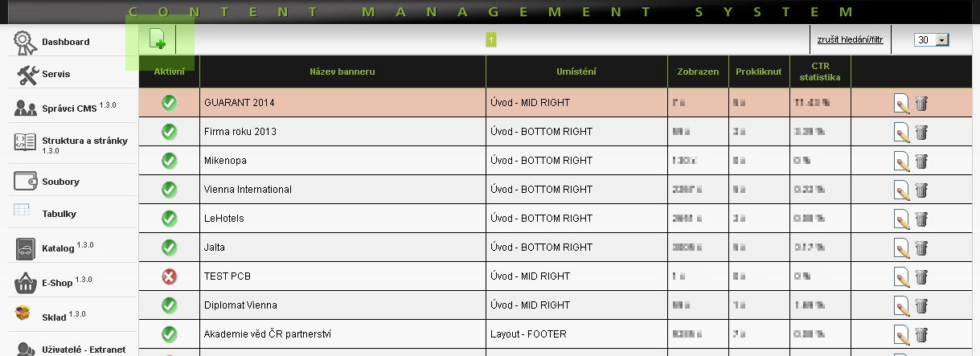
Task: Delete the Firma roku 2013 banner
Action: (921, 132)
